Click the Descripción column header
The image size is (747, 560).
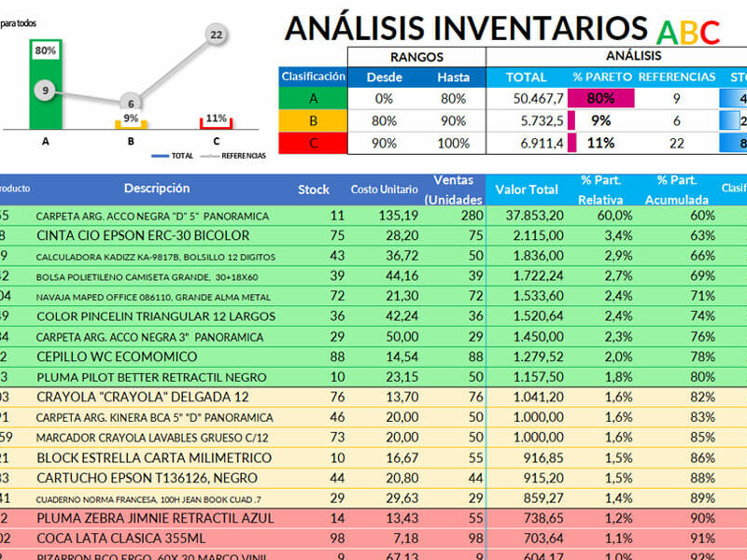pos(157,189)
